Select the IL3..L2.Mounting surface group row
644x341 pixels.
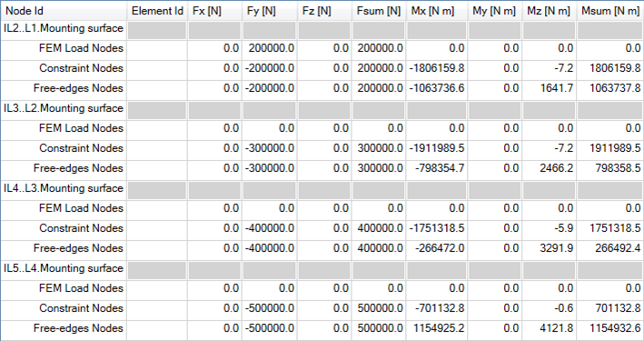point(322,110)
